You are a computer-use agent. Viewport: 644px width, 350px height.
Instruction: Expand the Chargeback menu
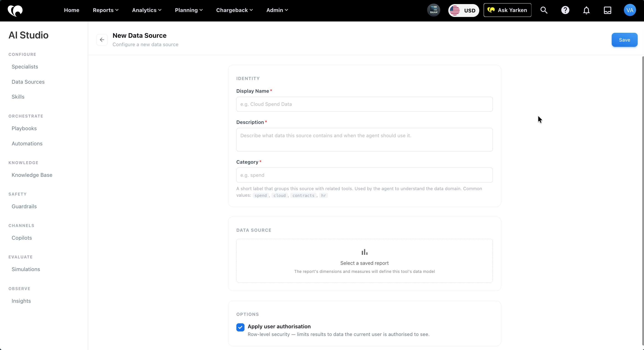click(x=235, y=10)
